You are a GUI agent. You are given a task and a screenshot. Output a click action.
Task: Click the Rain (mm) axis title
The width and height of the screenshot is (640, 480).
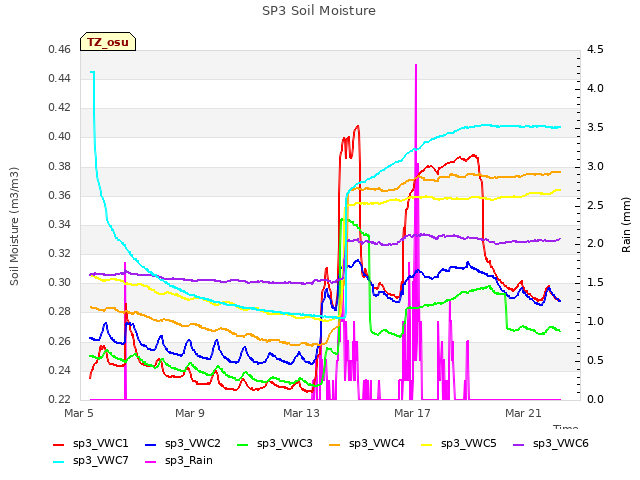coord(626,225)
